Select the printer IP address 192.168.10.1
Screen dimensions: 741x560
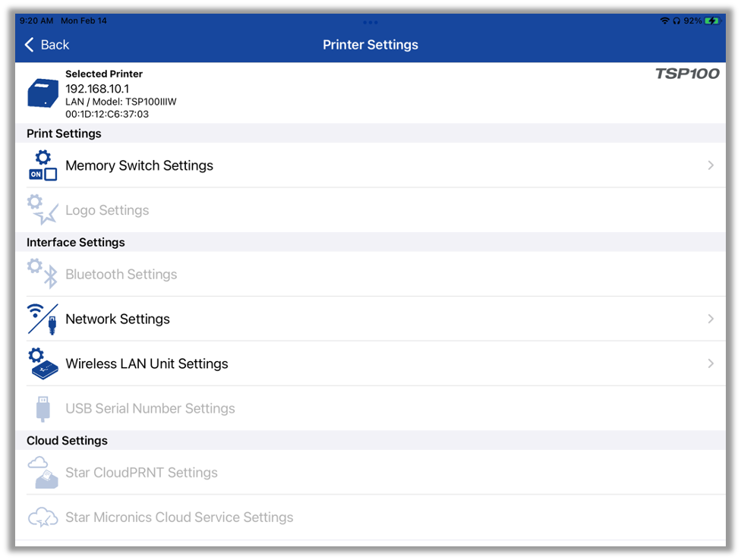tap(97, 89)
